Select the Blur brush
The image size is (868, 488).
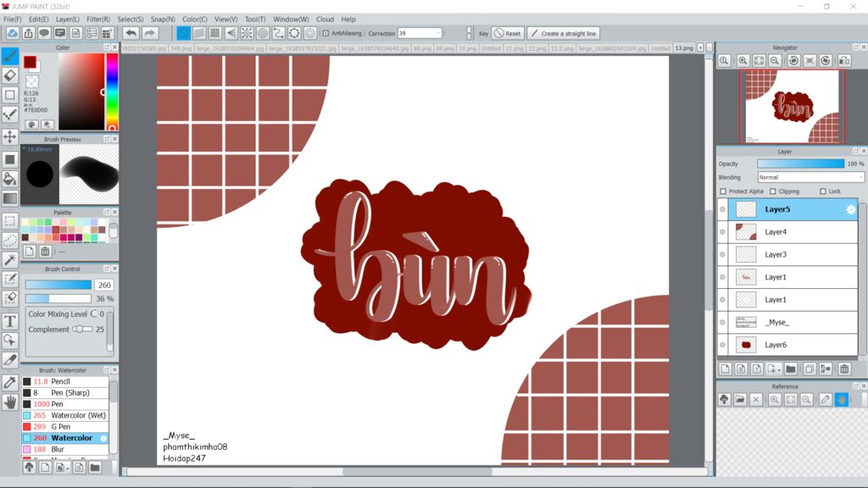click(65, 449)
